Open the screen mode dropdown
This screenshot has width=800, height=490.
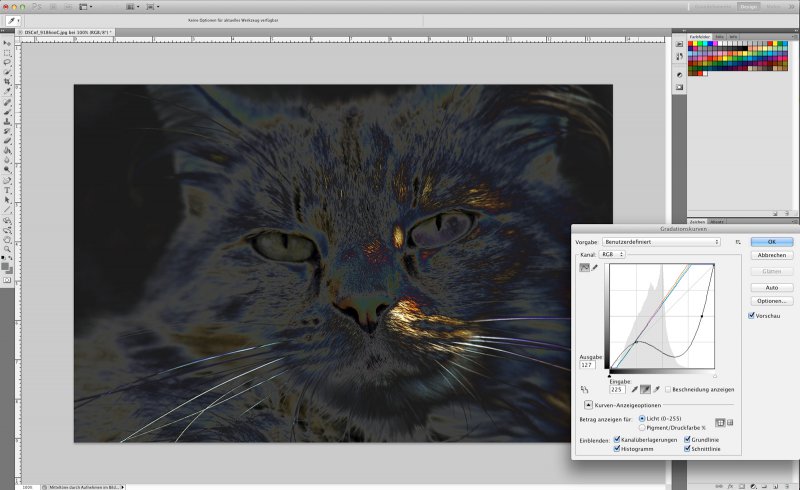153,7
